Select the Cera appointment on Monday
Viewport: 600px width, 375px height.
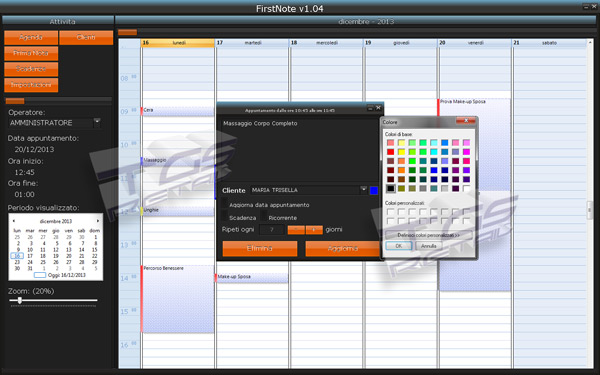[178, 111]
